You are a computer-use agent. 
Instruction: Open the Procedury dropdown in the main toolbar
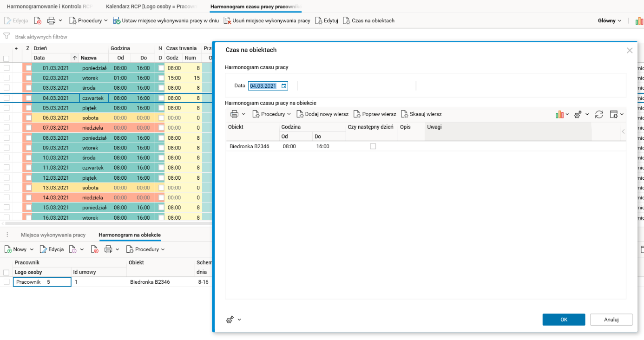[88, 20]
